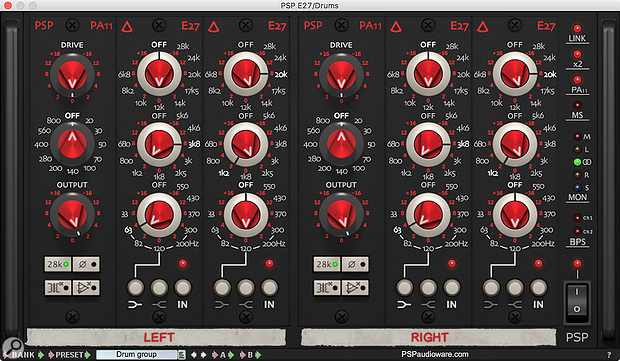Click the RIGHT channel label strip
This screenshot has height=361, width=620.
pos(429,337)
